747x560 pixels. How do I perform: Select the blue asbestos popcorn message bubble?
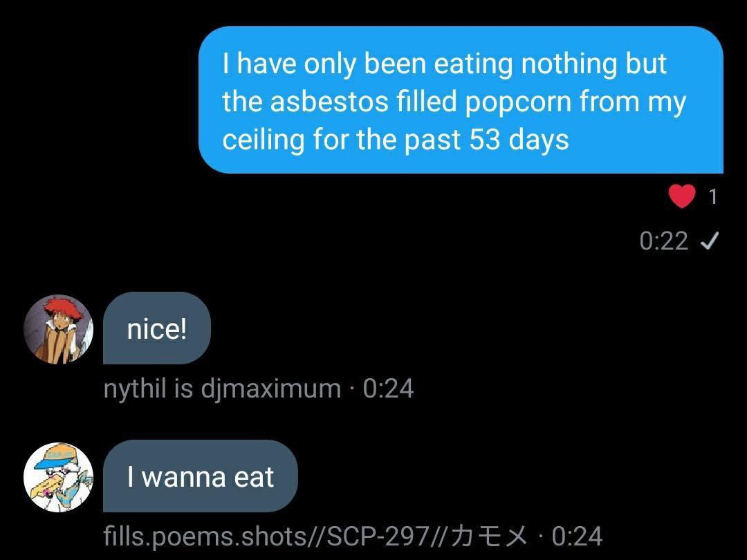[x=461, y=100]
